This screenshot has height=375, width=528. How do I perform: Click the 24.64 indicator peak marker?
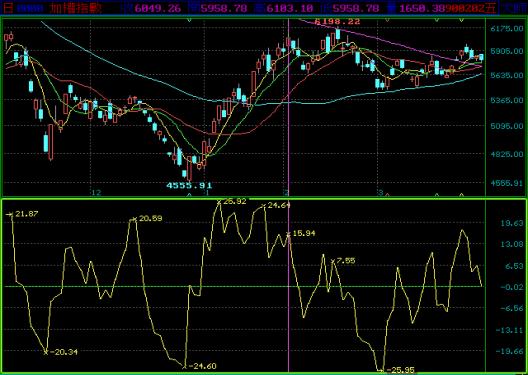click(x=277, y=205)
